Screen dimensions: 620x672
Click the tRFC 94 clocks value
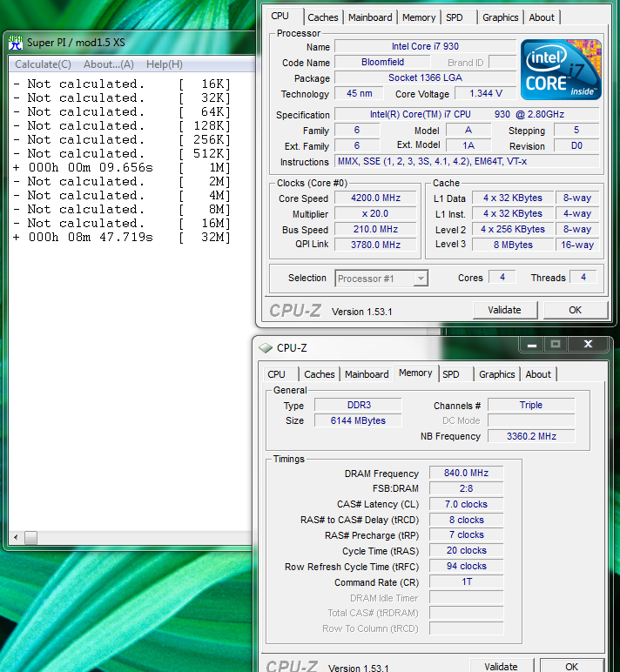466,566
